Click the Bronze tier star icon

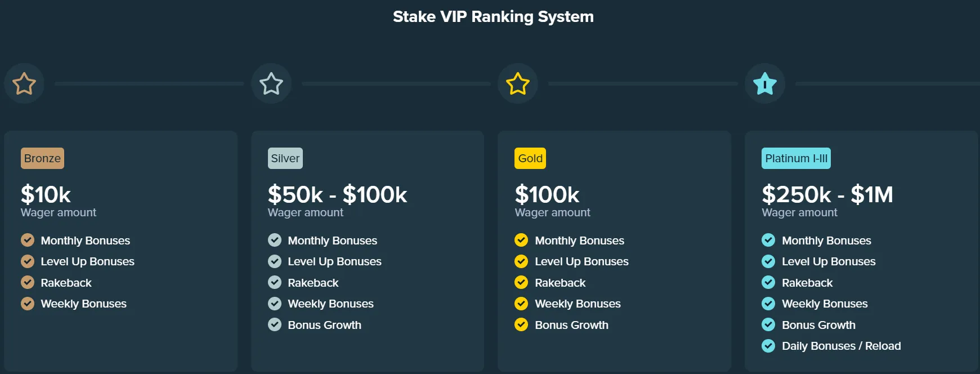coord(24,84)
